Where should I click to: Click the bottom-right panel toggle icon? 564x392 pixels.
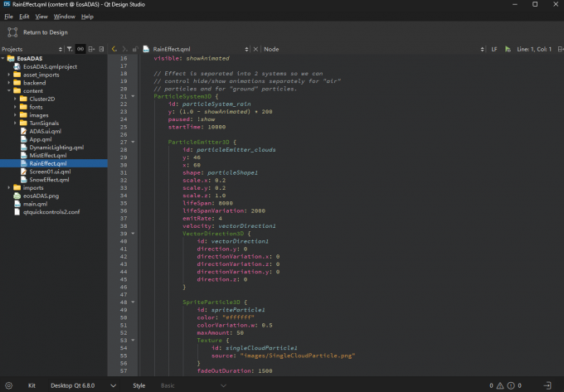(547, 385)
